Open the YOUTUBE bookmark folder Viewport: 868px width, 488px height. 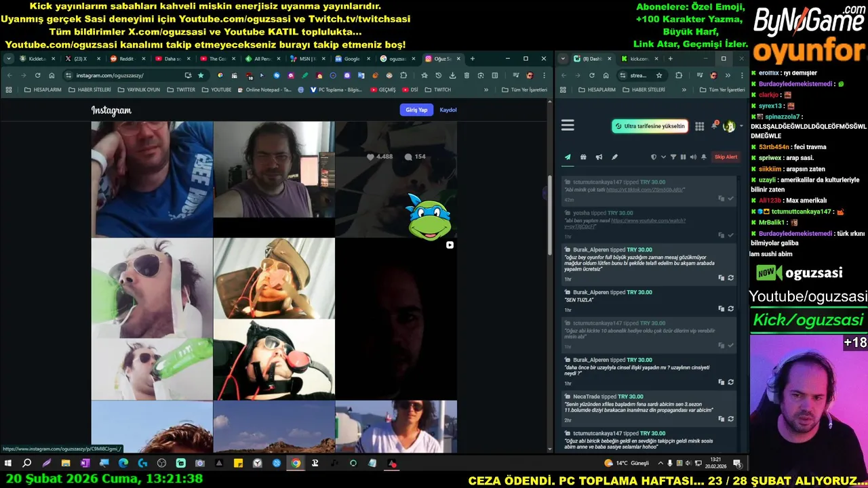click(216, 89)
